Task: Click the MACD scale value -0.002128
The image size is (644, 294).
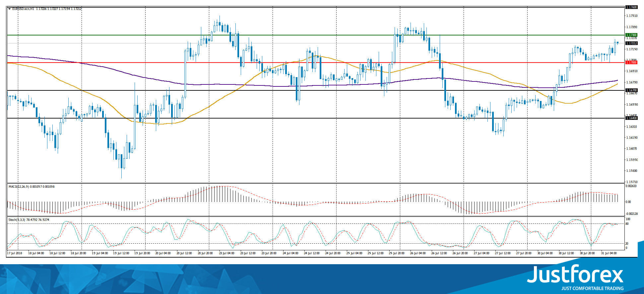Action: pyautogui.click(x=631, y=214)
